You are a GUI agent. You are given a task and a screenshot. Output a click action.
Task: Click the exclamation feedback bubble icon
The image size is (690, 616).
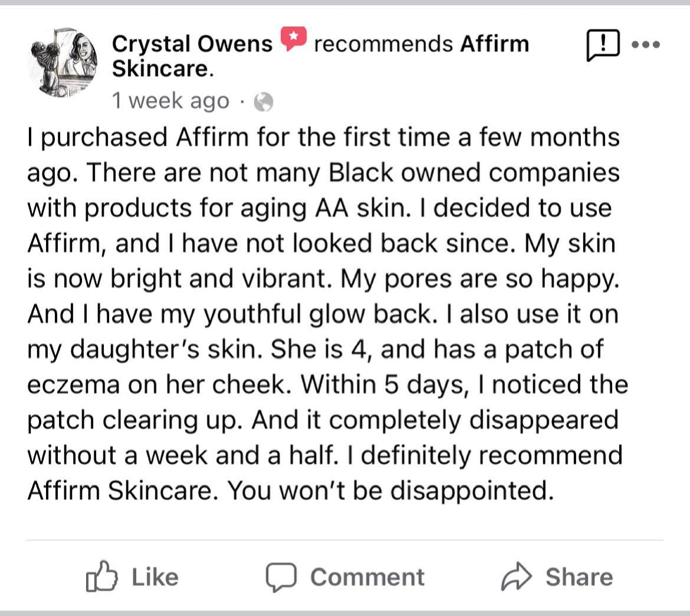click(603, 45)
